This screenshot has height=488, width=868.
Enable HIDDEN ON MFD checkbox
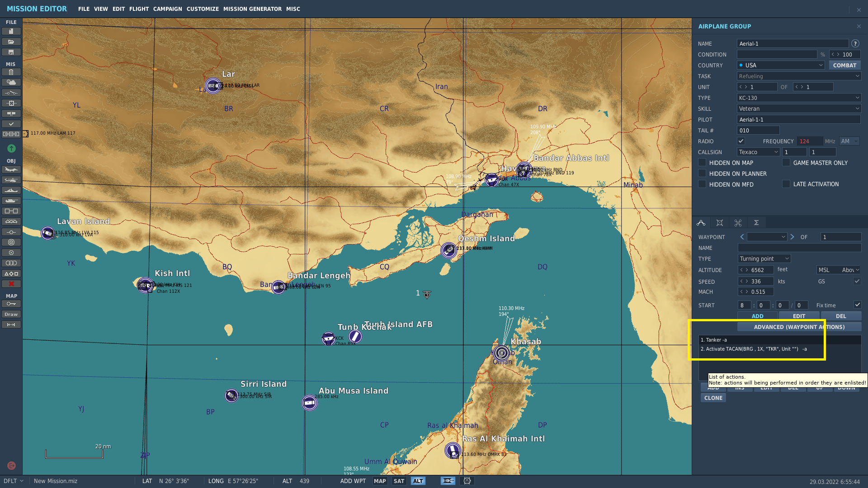tap(702, 184)
